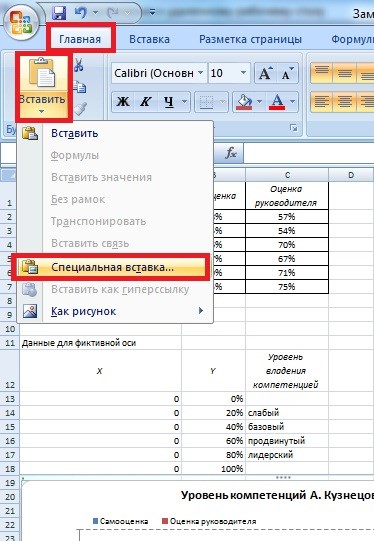Screen dimensions: 374x541
Task: Select cell with value 70%
Action: tap(287, 245)
